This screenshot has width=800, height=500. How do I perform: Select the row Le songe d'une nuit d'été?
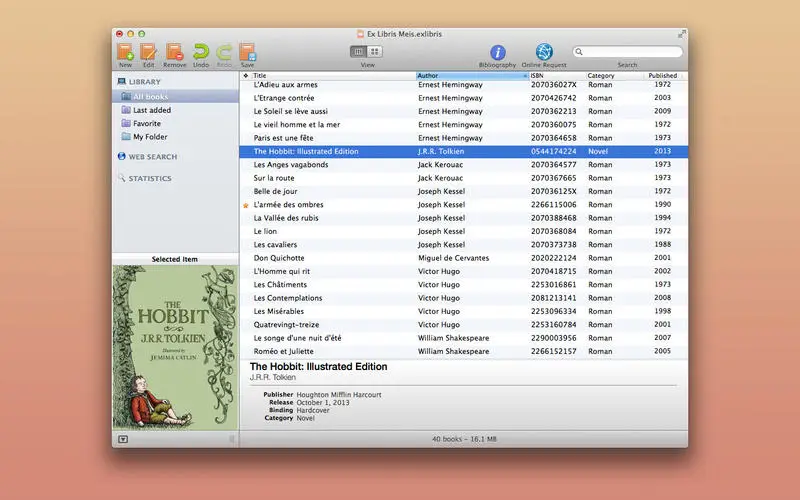463,338
